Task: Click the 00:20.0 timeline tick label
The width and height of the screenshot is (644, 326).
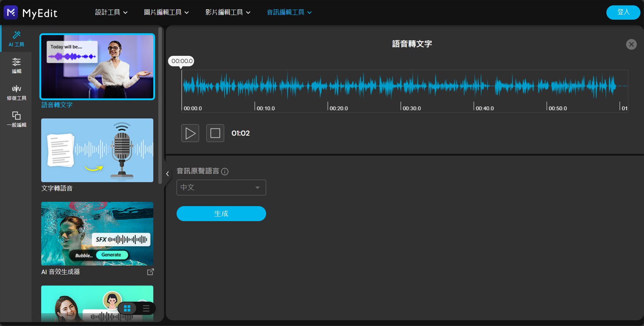Action: coord(339,108)
